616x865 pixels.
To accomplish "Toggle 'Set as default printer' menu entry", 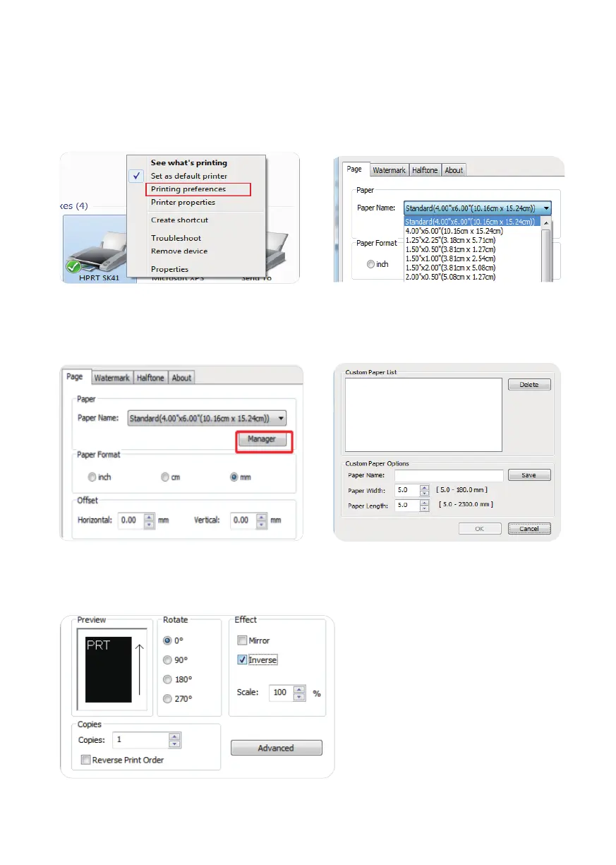I will pos(189,176).
